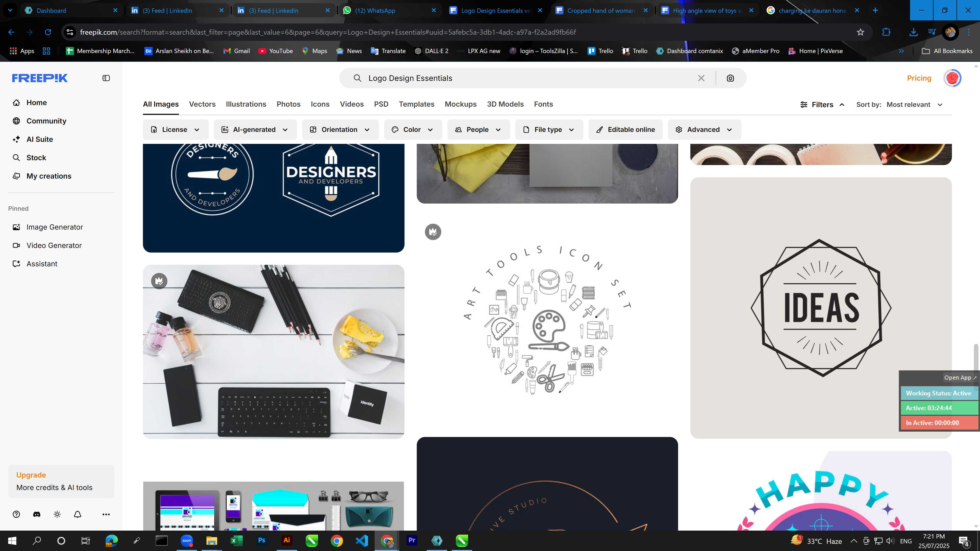Open more options ellipsis in sidebar
The height and width of the screenshot is (551, 980).
pyautogui.click(x=106, y=514)
